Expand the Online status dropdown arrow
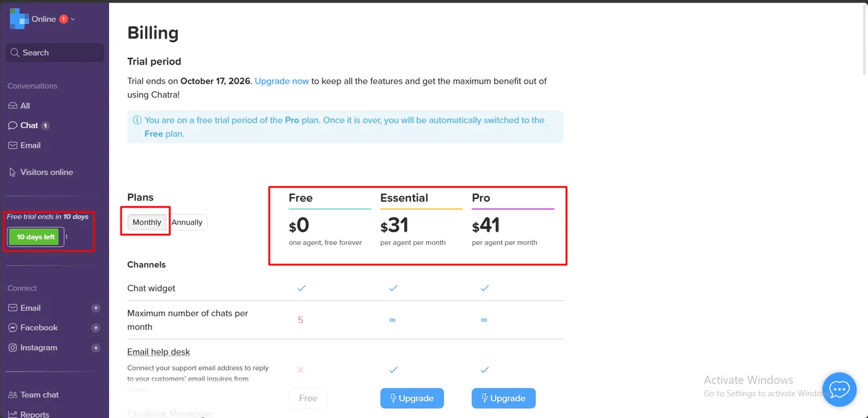868x418 pixels. point(73,19)
